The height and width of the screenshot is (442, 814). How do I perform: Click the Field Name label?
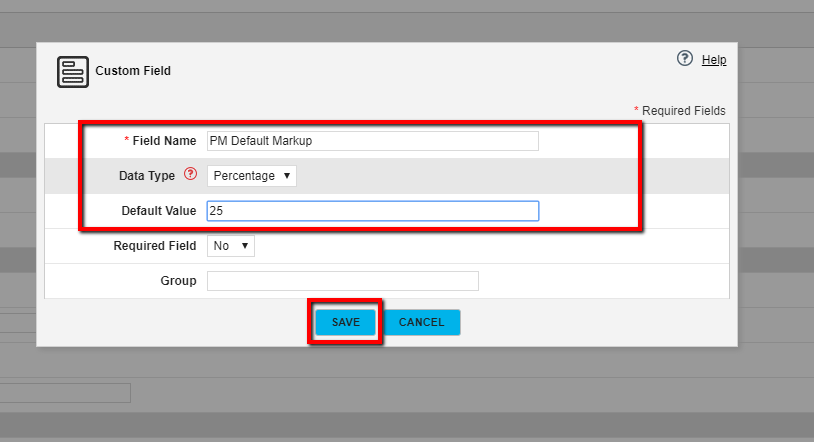(164, 141)
